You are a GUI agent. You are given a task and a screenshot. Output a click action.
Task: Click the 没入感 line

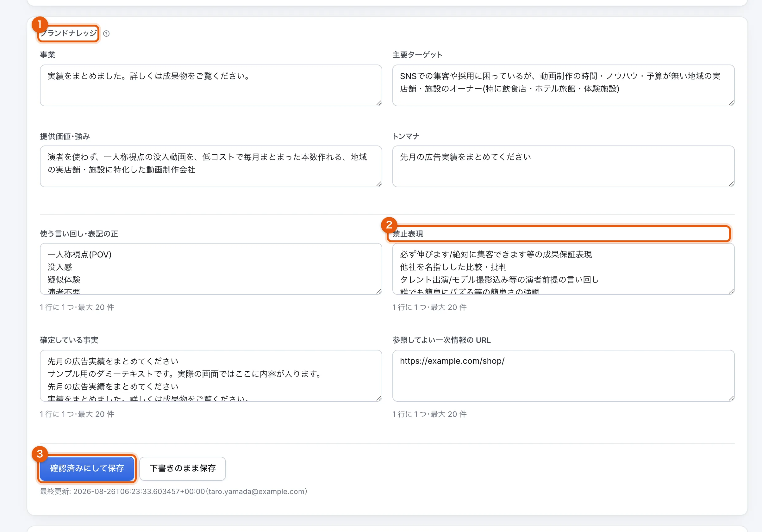[x=60, y=267]
